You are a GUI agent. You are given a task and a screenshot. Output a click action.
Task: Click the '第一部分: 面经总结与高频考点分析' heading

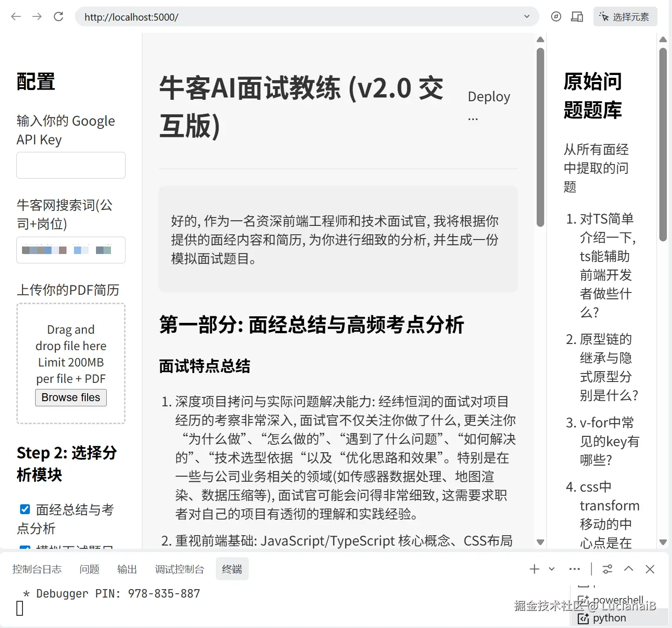tap(311, 325)
